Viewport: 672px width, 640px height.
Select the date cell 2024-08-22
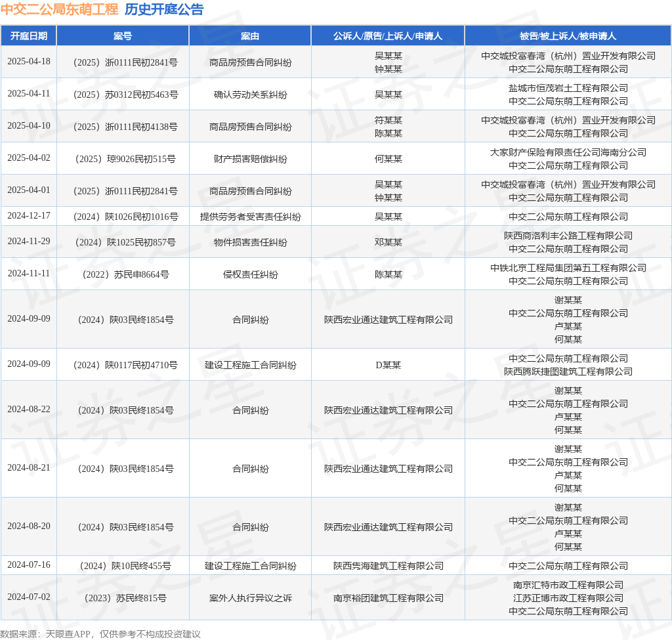(x=29, y=410)
